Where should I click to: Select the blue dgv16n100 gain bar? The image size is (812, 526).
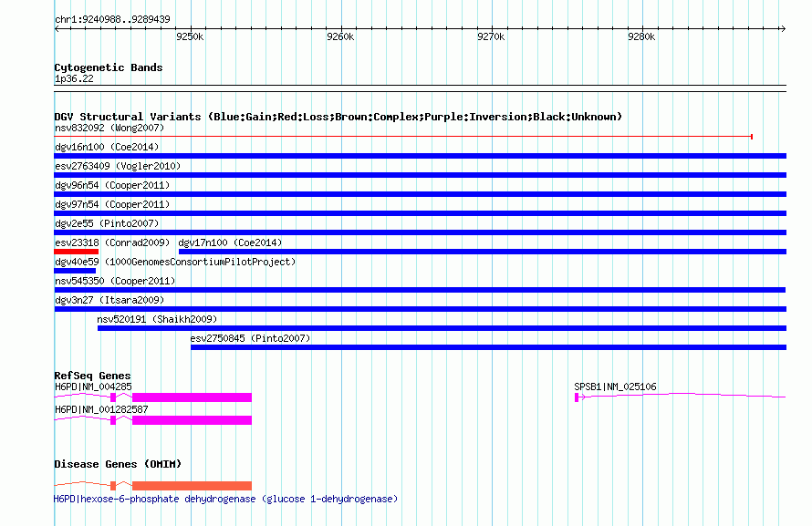click(x=420, y=156)
